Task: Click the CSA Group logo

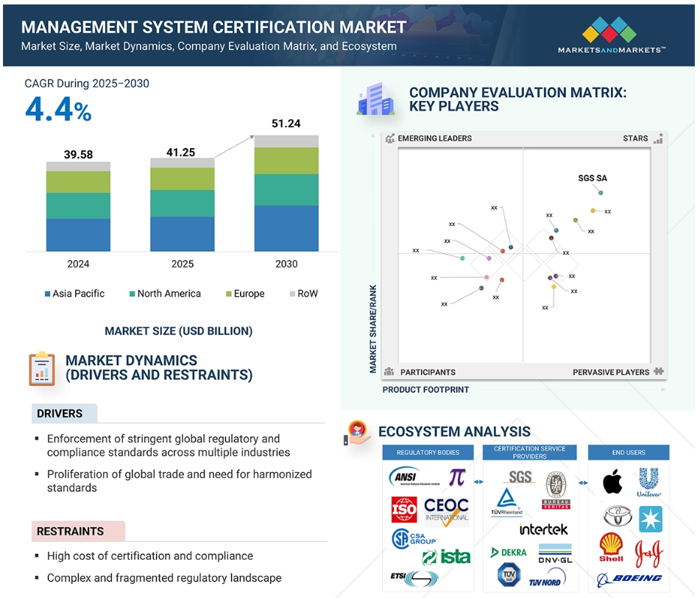Action: [414, 538]
